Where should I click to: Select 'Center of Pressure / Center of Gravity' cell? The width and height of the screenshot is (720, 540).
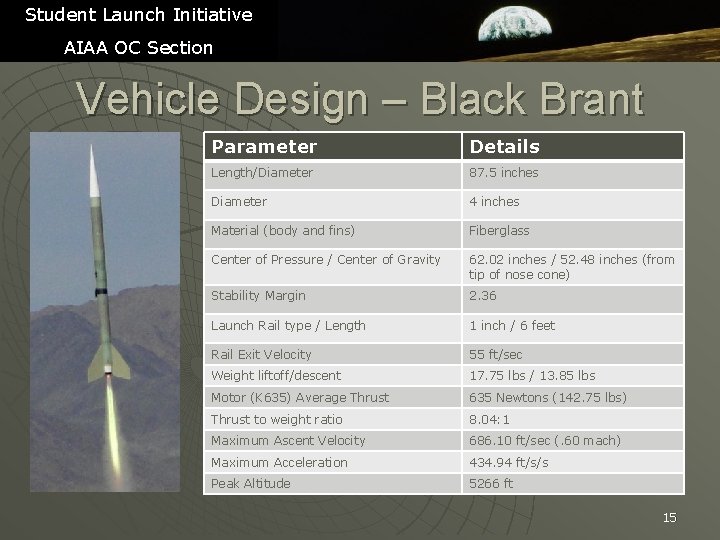(333, 267)
